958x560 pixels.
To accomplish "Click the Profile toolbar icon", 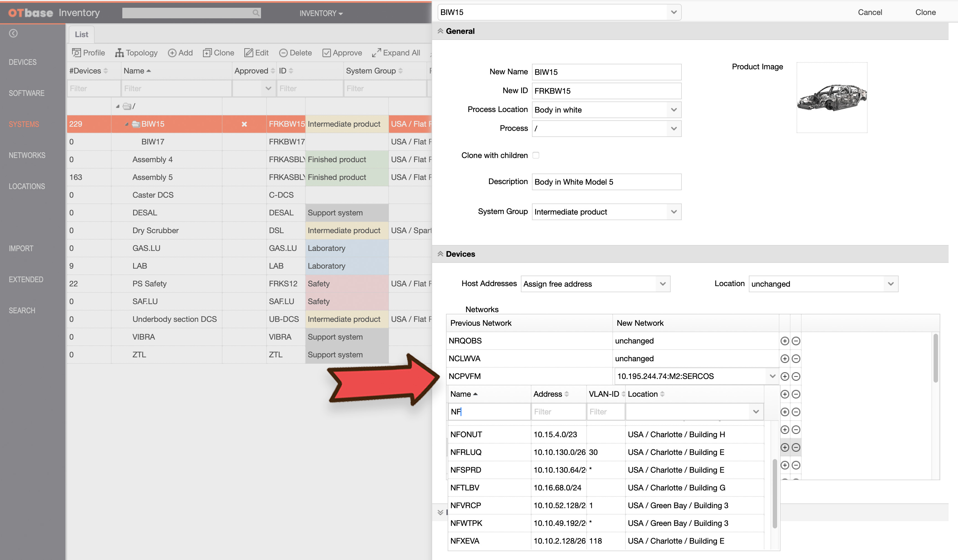I will tap(76, 53).
